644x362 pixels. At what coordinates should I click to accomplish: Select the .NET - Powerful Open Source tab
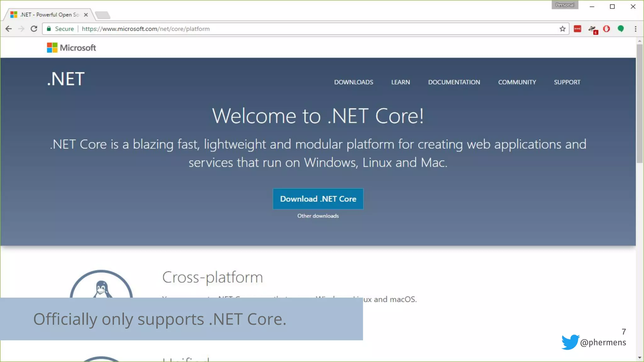click(49, 15)
